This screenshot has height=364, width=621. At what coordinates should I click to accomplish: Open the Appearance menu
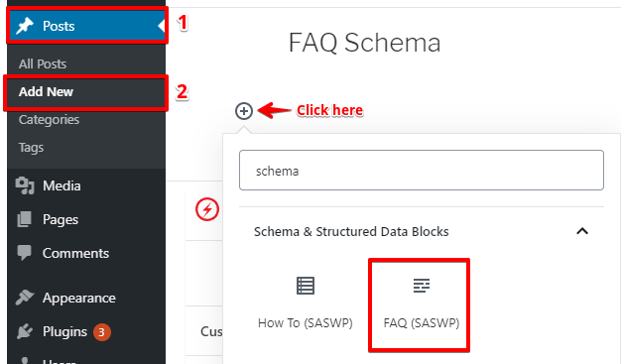[78, 298]
